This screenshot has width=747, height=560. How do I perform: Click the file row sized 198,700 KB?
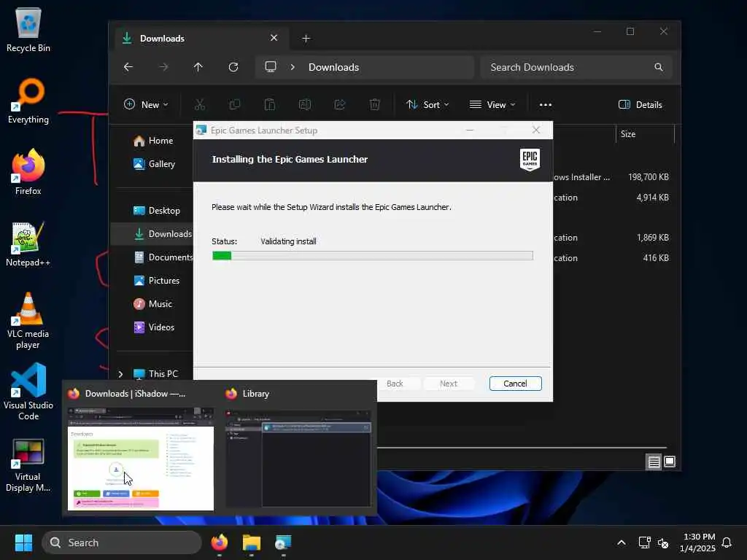tap(614, 177)
